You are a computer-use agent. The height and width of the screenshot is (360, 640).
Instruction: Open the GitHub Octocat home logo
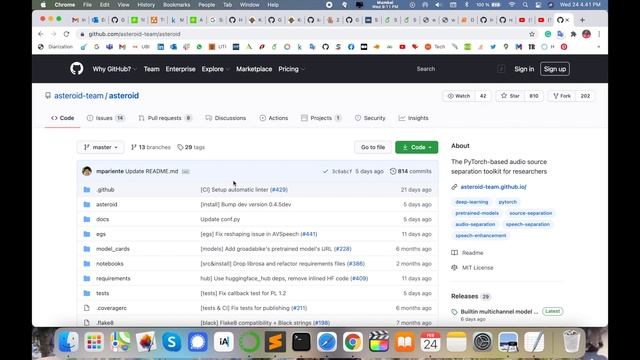(x=76, y=69)
